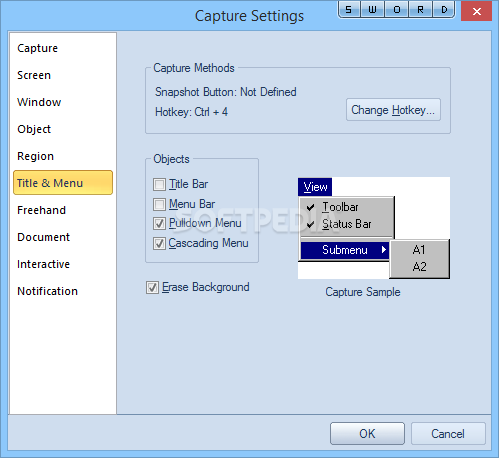This screenshot has width=499, height=458.
Task: Open the Notification settings page
Action: click(x=47, y=291)
